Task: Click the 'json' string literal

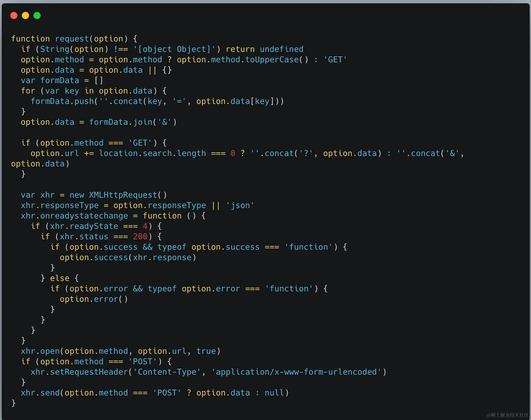Action: (x=240, y=206)
